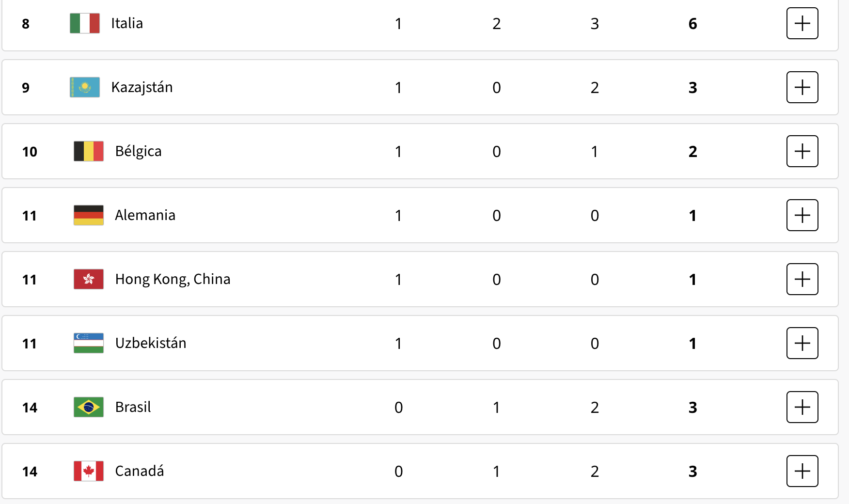This screenshot has height=504, width=849.
Task: Click the Canadá flag icon
Action: [89, 471]
